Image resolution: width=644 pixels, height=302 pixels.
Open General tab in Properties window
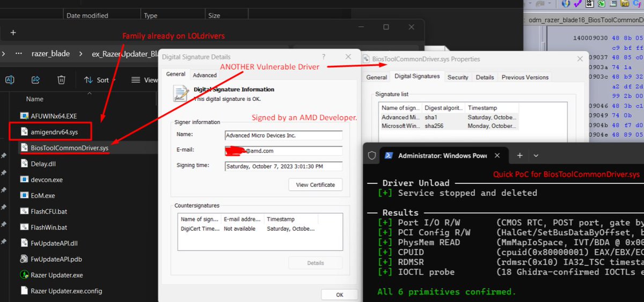tap(377, 77)
